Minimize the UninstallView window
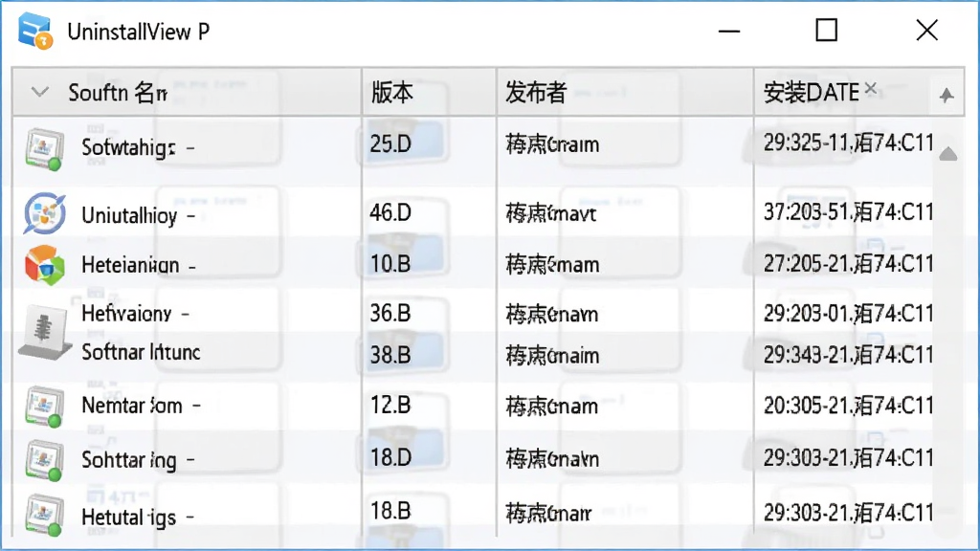 coord(728,30)
